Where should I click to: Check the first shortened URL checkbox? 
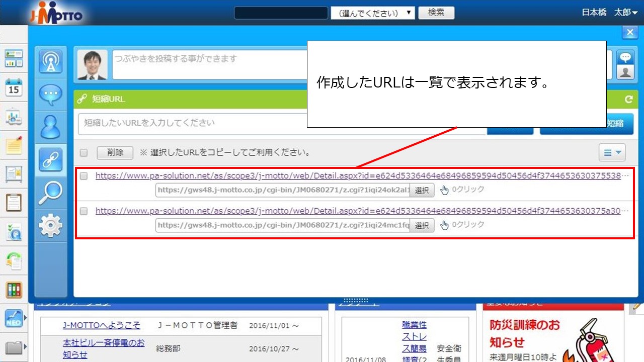(84, 176)
